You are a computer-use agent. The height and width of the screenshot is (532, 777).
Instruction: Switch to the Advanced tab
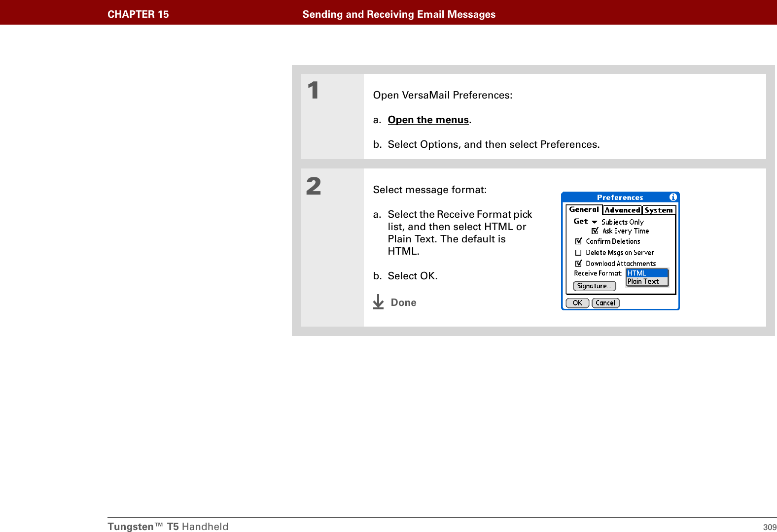tap(622, 210)
